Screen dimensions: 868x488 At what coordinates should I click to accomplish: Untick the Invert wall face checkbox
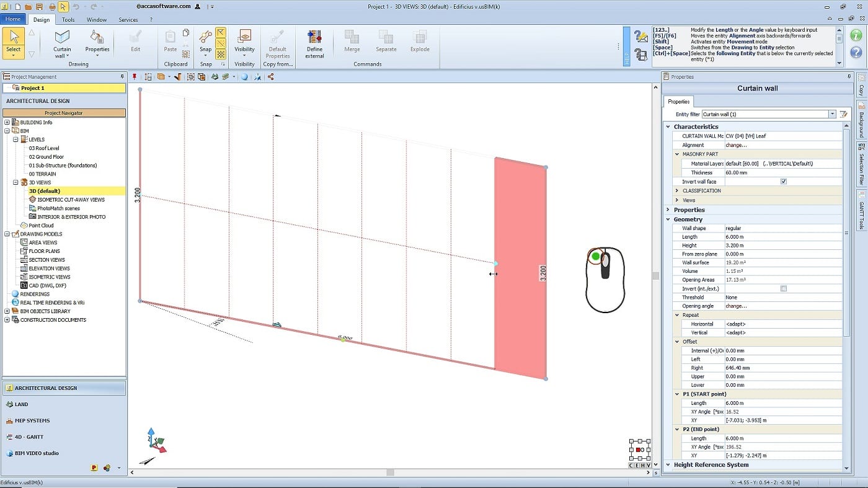click(x=784, y=182)
